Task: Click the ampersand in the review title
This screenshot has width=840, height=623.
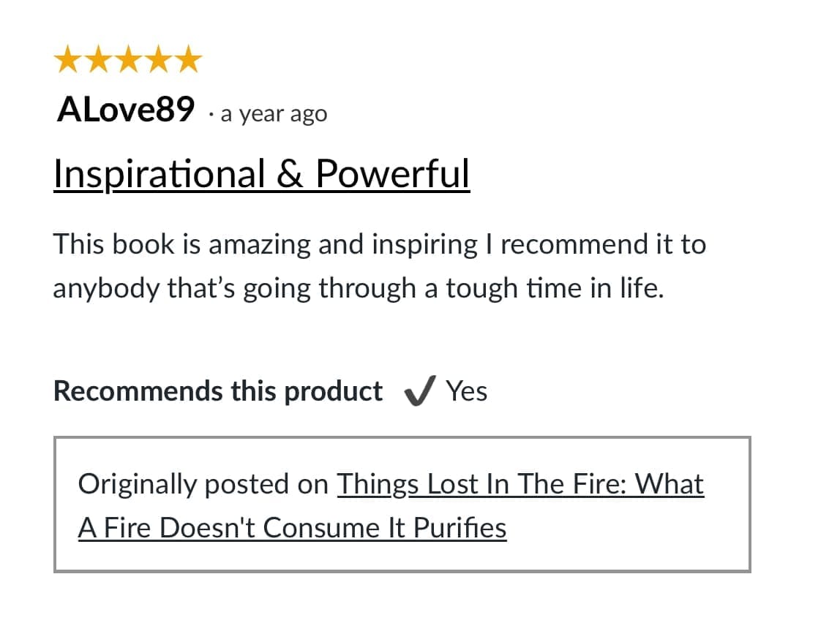Action: pos(290,175)
